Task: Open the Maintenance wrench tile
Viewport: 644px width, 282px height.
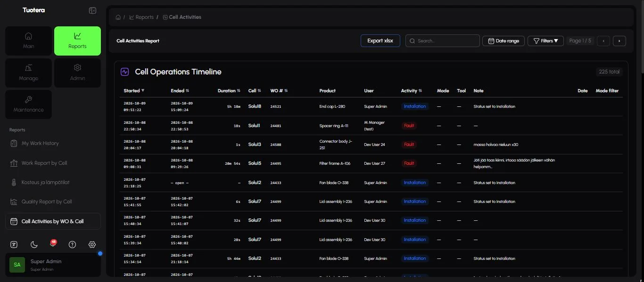Action: 29,104
